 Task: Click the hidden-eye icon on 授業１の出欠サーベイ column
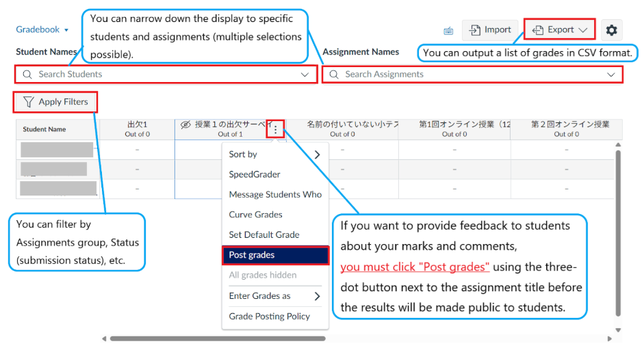click(185, 124)
